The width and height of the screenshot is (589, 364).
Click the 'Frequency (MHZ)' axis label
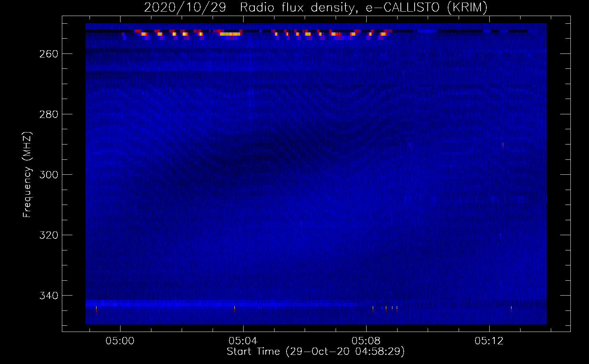click(27, 174)
